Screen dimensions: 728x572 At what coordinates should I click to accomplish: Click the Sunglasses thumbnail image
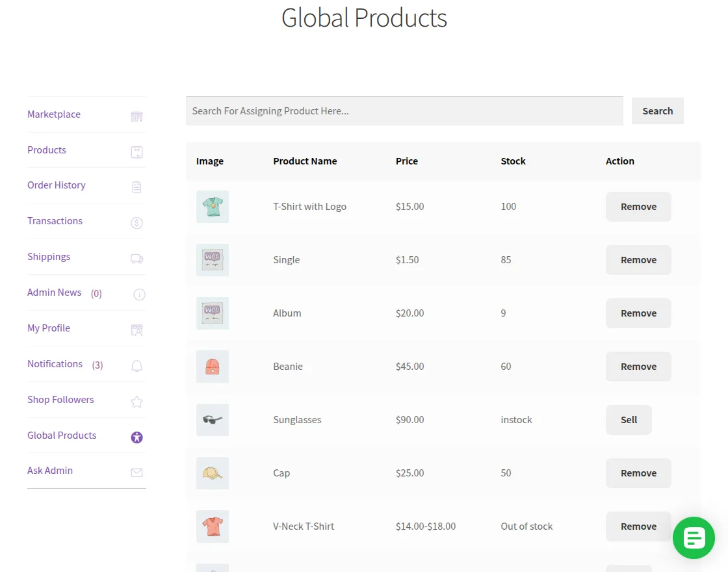[212, 420]
